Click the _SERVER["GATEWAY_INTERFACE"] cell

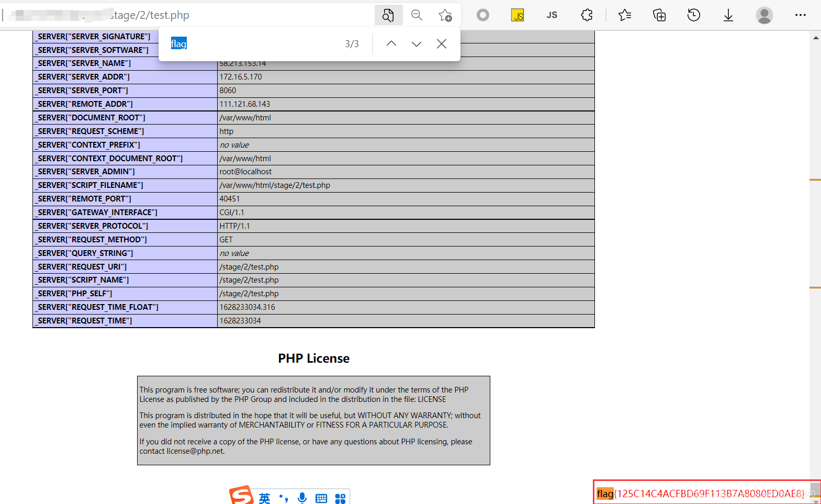125,212
